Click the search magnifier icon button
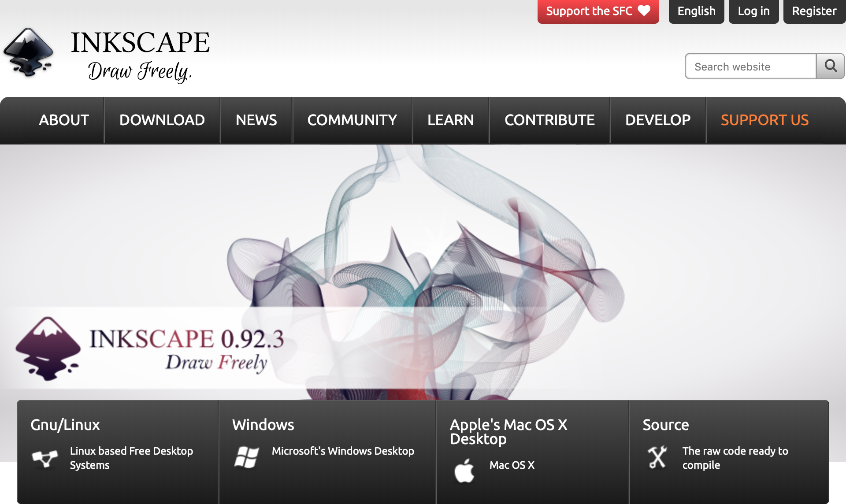 point(831,66)
